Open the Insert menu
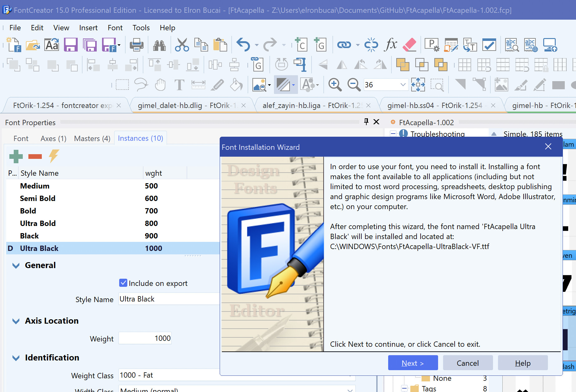The width and height of the screenshot is (576, 392). (88, 28)
